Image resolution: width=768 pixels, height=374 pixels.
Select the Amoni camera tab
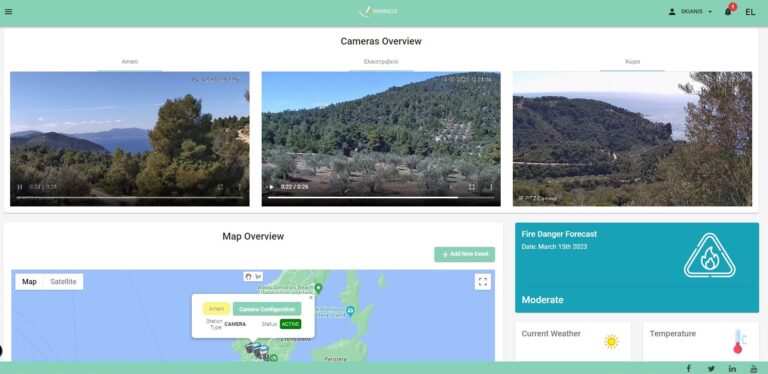[130, 62]
